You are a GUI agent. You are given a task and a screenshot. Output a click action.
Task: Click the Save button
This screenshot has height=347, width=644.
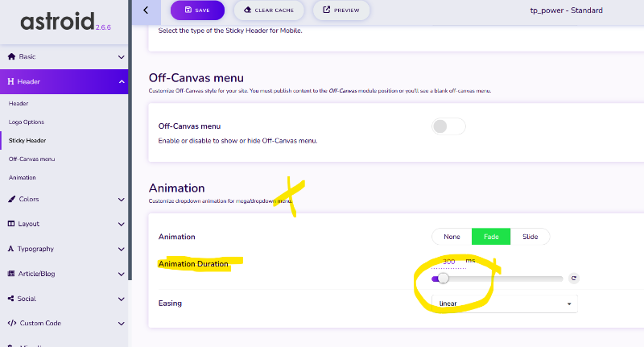[197, 10]
